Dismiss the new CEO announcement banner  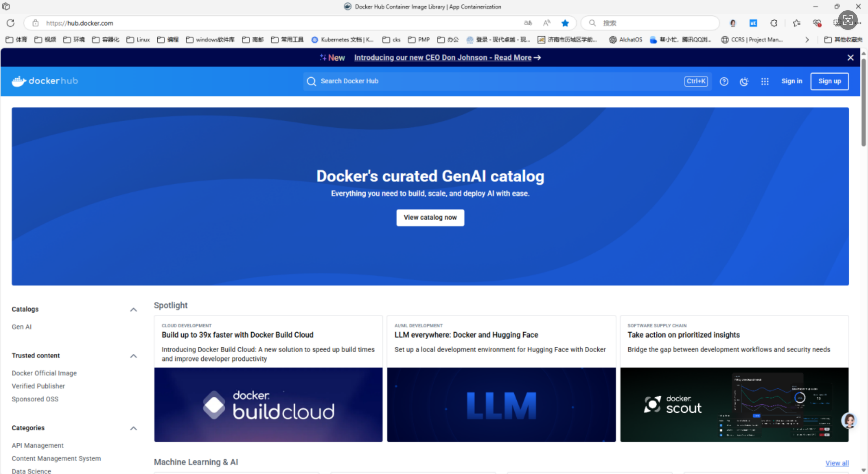(850, 58)
